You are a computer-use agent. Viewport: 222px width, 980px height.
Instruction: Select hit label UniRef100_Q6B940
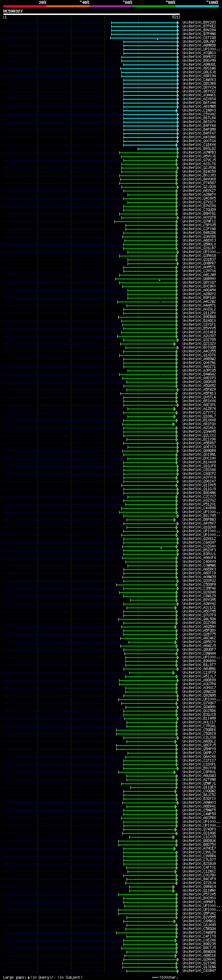click(x=199, y=278)
